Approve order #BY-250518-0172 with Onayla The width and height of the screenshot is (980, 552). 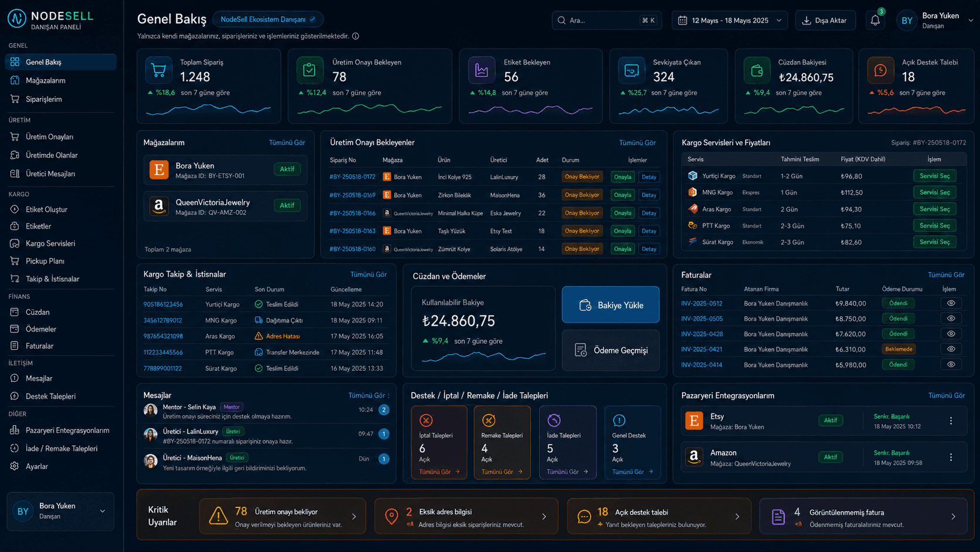click(622, 177)
